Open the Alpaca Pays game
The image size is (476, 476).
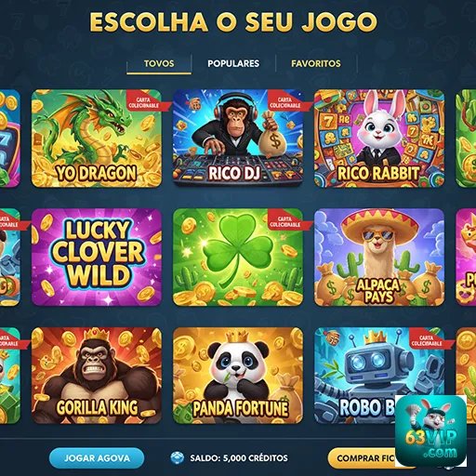pos(379,257)
